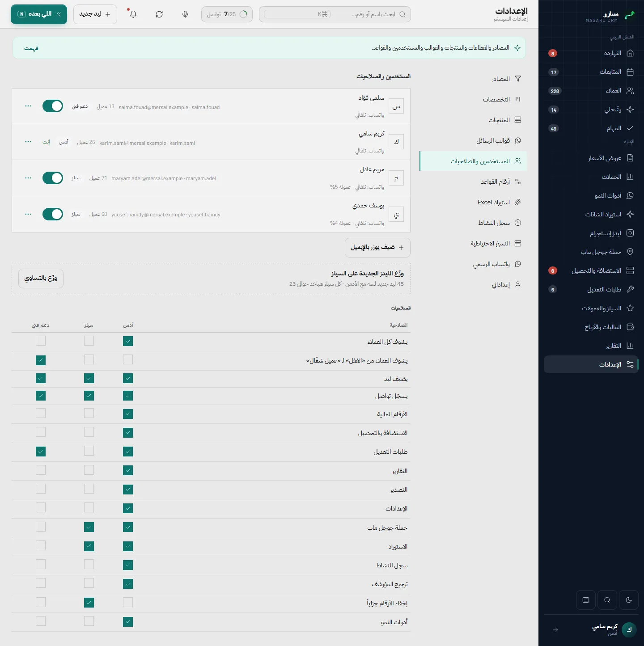Image resolution: width=644 pixels, height=646 pixels.
Task: Dismiss banner with فهمت link
Action: pyautogui.click(x=31, y=48)
